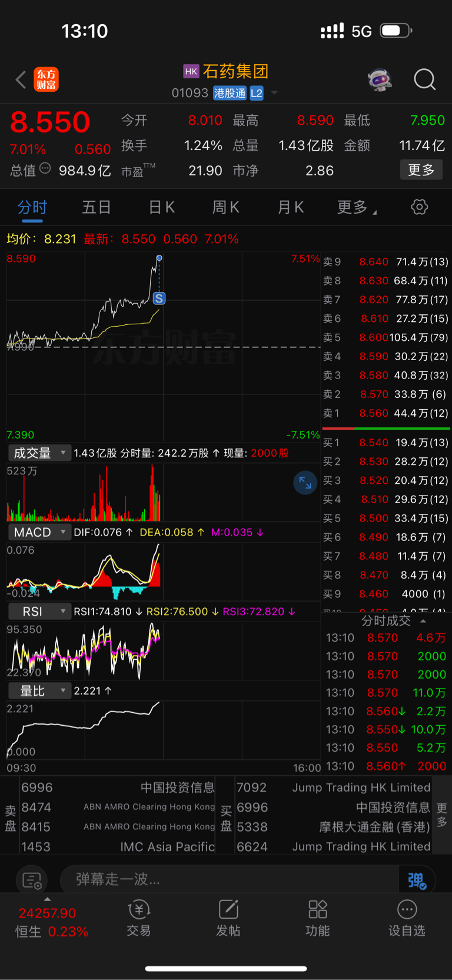This screenshot has height=980, width=452.
Task: Switch to 月K tab
Action: (291, 207)
